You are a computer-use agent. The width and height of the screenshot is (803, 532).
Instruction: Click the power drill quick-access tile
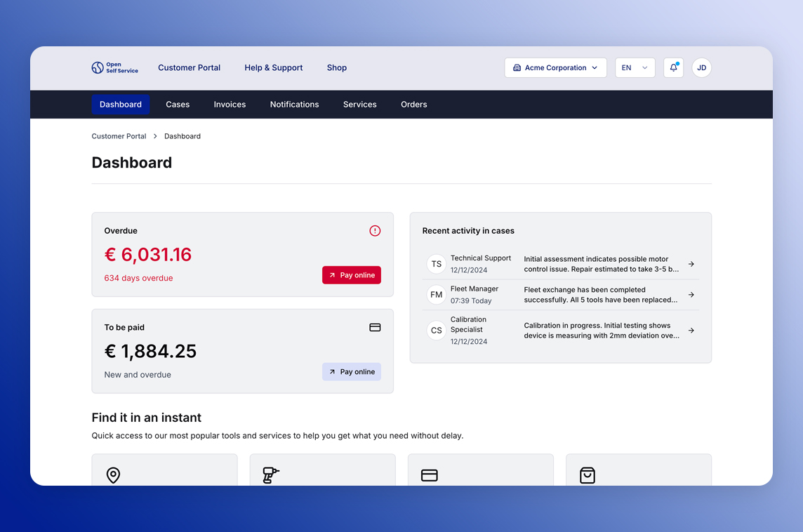coord(322,471)
